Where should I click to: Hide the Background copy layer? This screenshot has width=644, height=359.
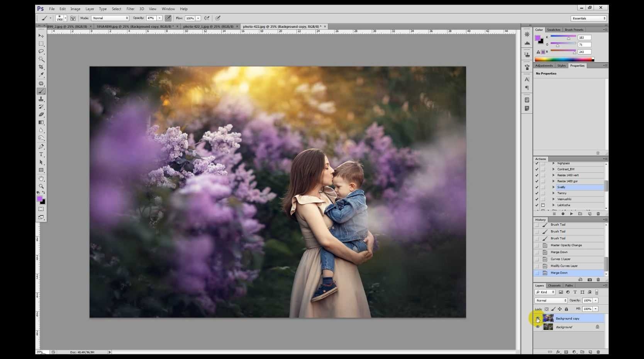click(x=537, y=318)
